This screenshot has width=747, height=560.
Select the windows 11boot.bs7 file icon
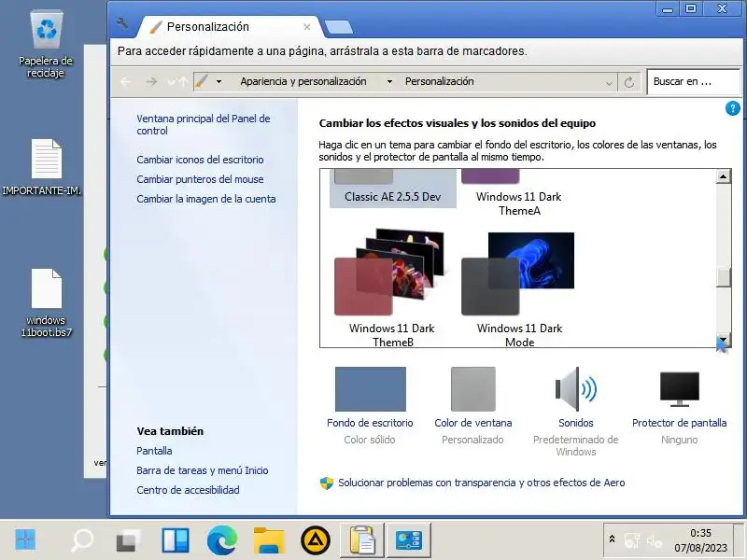pos(46,303)
